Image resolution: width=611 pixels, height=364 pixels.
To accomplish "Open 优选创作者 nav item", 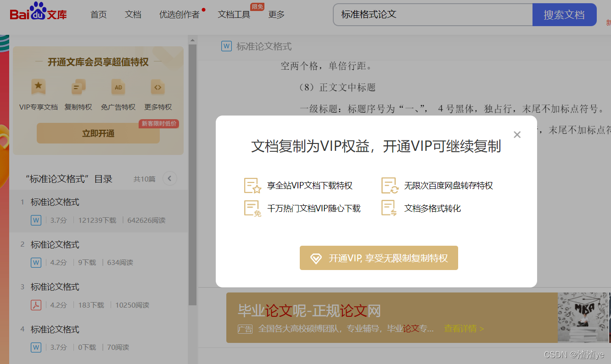I will point(179,15).
